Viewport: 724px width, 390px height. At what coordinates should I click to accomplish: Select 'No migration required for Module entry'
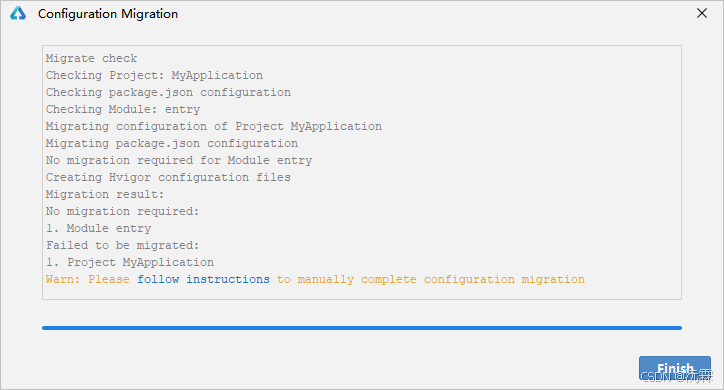click(x=179, y=161)
